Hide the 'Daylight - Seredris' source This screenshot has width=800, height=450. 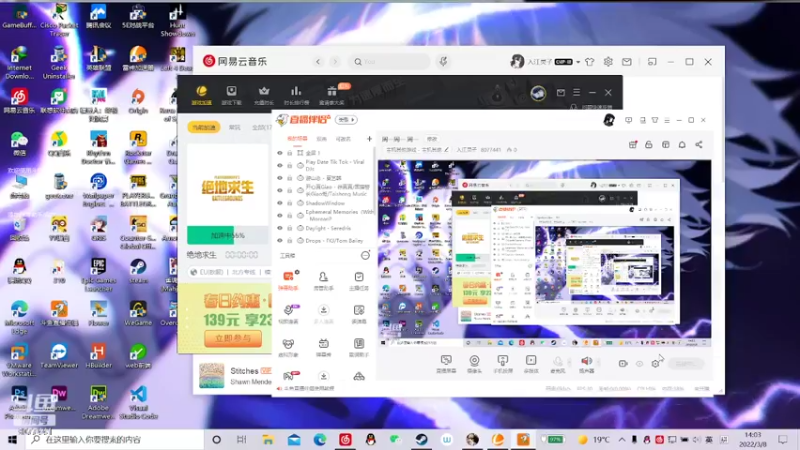click(280, 228)
